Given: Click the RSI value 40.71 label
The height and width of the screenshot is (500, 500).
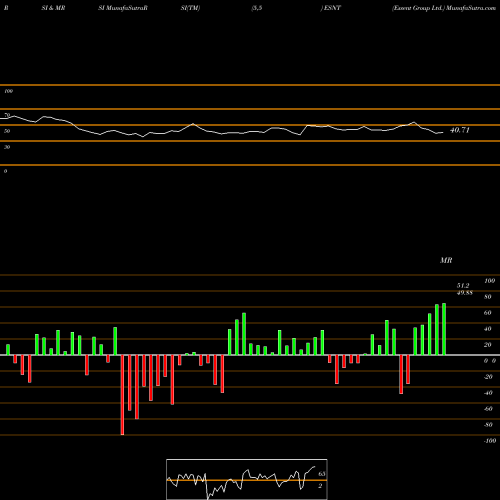Looking at the screenshot, I should click(460, 130).
